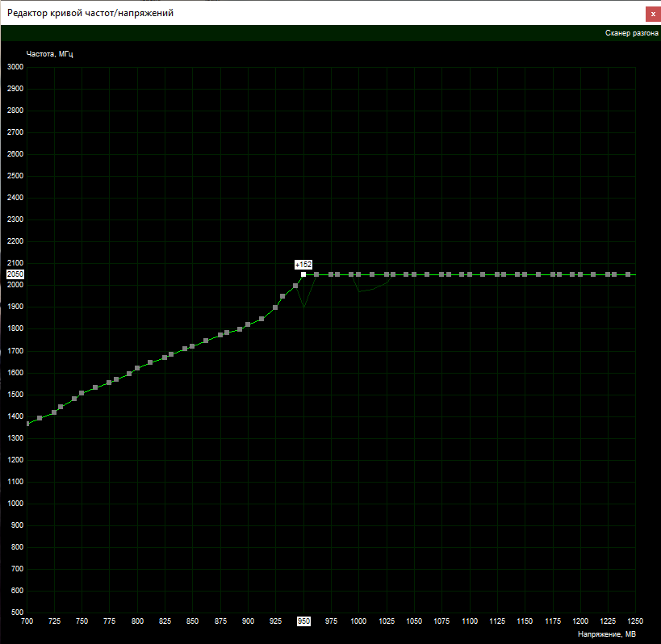Select the white highlighted point at 950 mV
Viewport: 661px width, 644px height.
click(x=303, y=274)
